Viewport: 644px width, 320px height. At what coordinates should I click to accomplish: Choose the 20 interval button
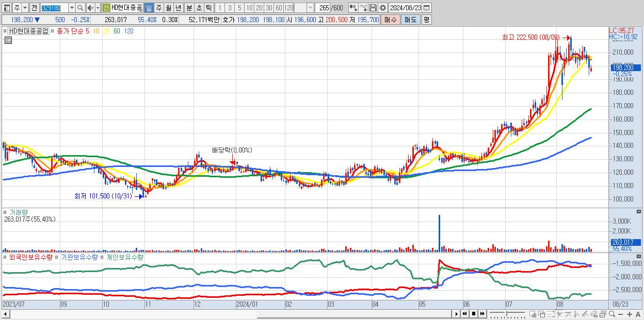point(259,8)
